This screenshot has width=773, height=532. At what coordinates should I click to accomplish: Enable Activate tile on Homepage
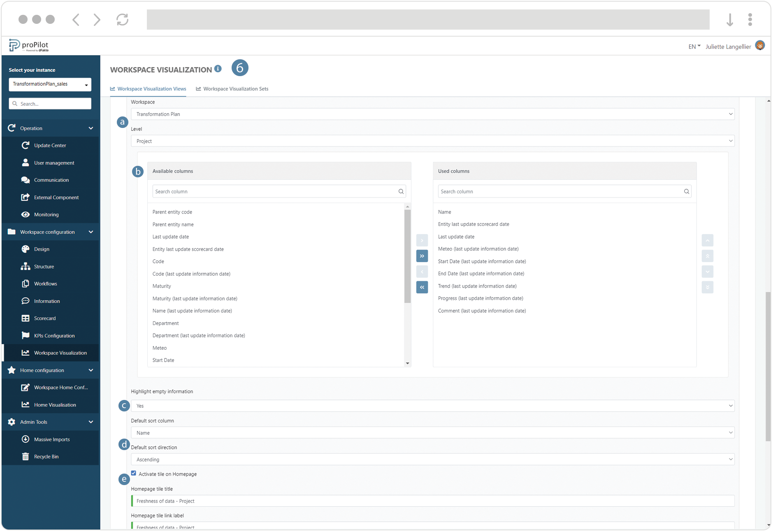(133, 473)
